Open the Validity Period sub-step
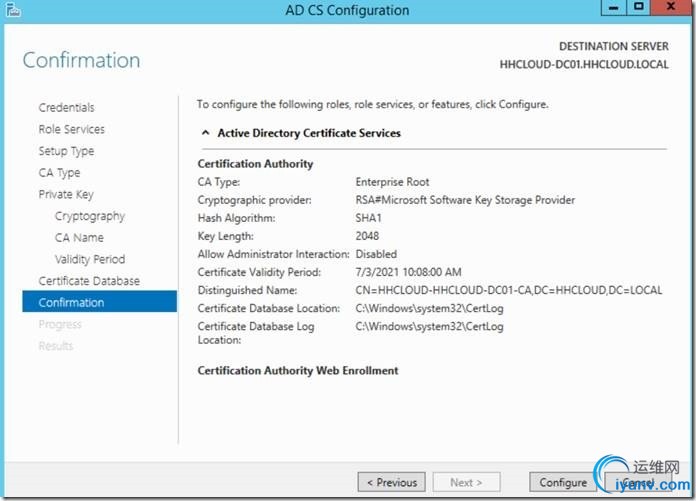696x501 pixels. pyautogui.click(x=90, y=259)
